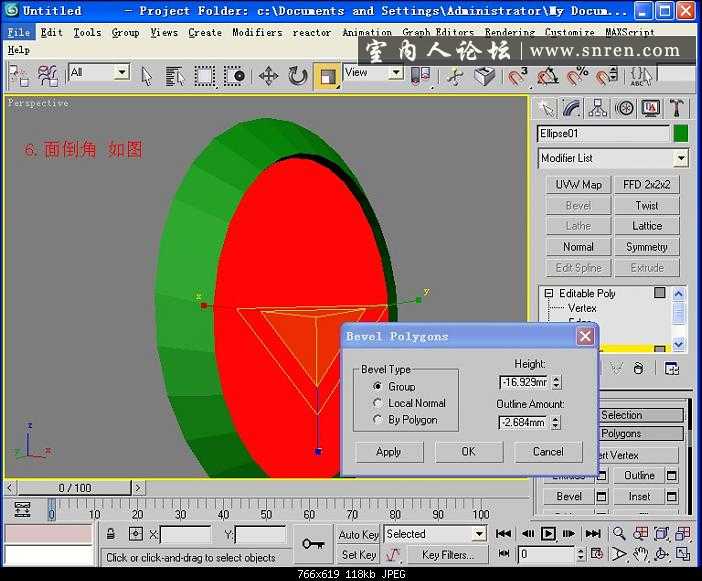This screenshot has width=702, height=581.
Task: Click the Pan View hand tool
Action: [x=641, y=554]
